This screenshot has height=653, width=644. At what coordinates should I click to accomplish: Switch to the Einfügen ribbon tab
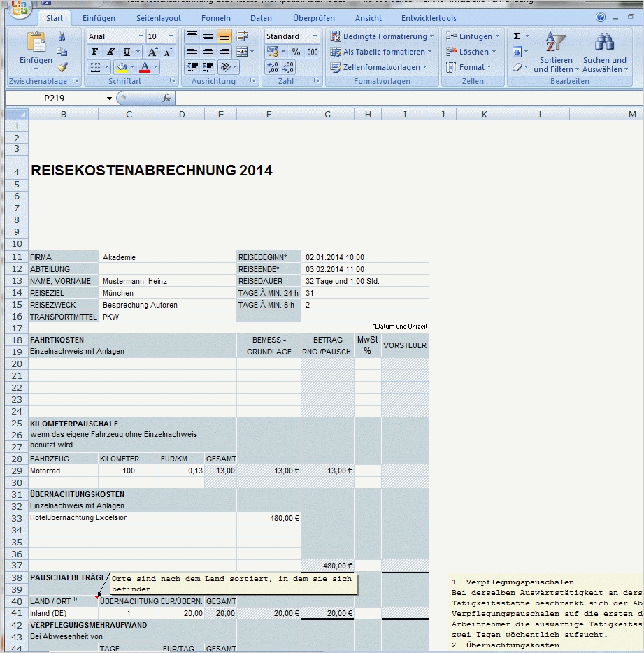click(99, 18)
